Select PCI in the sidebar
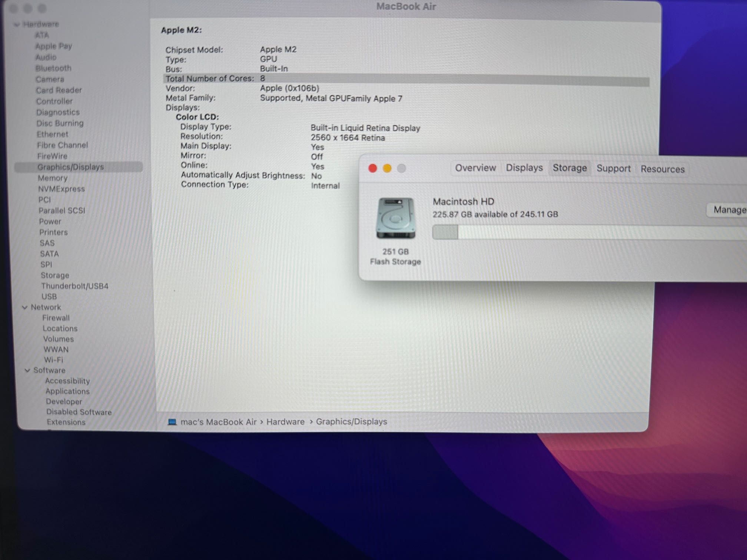Image resolution: width=747 pixels, height=560 pixels. pos(45,200)
